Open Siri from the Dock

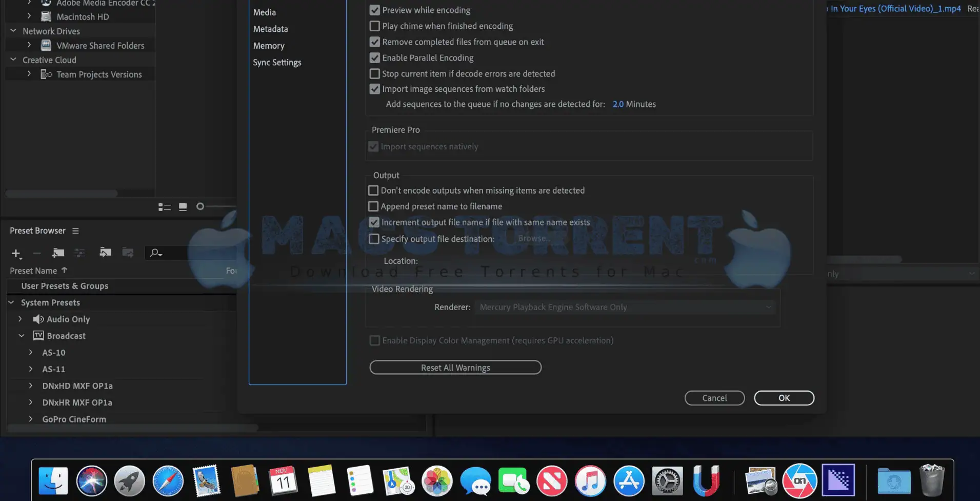click(91, 481)
